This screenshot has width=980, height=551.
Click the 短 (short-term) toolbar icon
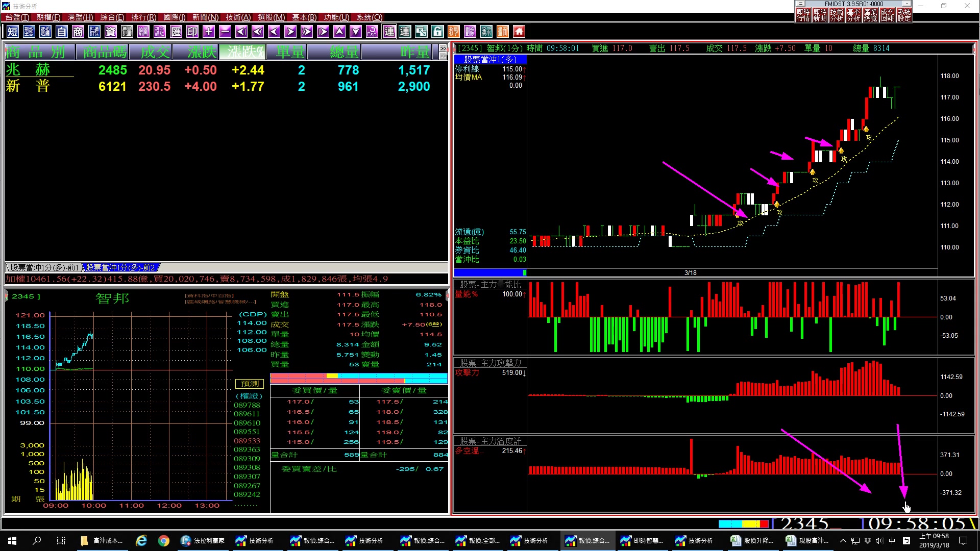click(13, 32)
